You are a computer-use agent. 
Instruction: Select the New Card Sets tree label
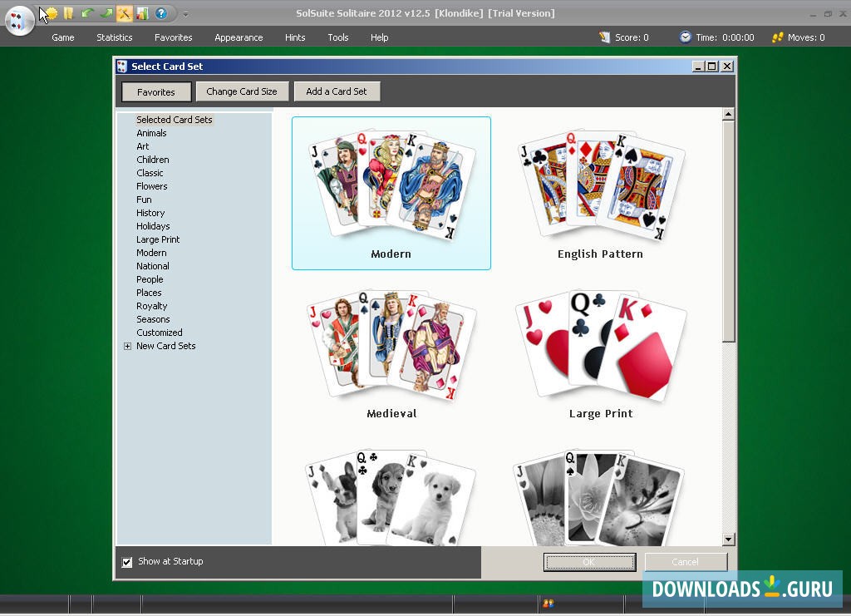coord(166,346)
